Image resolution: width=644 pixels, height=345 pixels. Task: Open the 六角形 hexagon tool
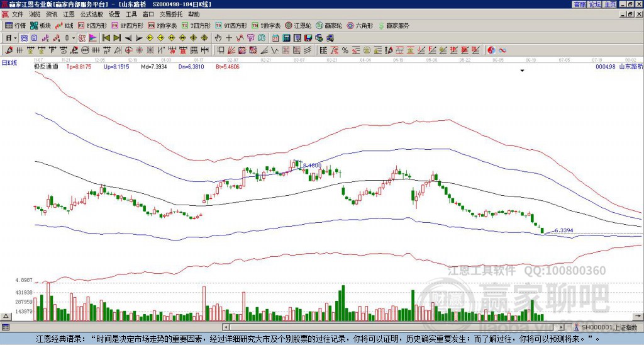(360, 25)
